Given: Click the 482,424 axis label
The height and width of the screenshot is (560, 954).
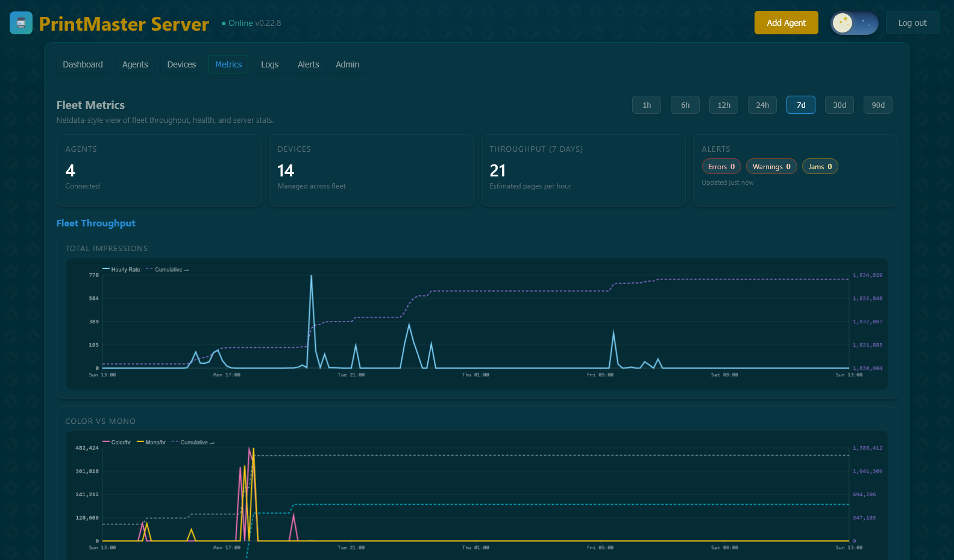Looking at the screenshot, I should click(x=87, y=448).
